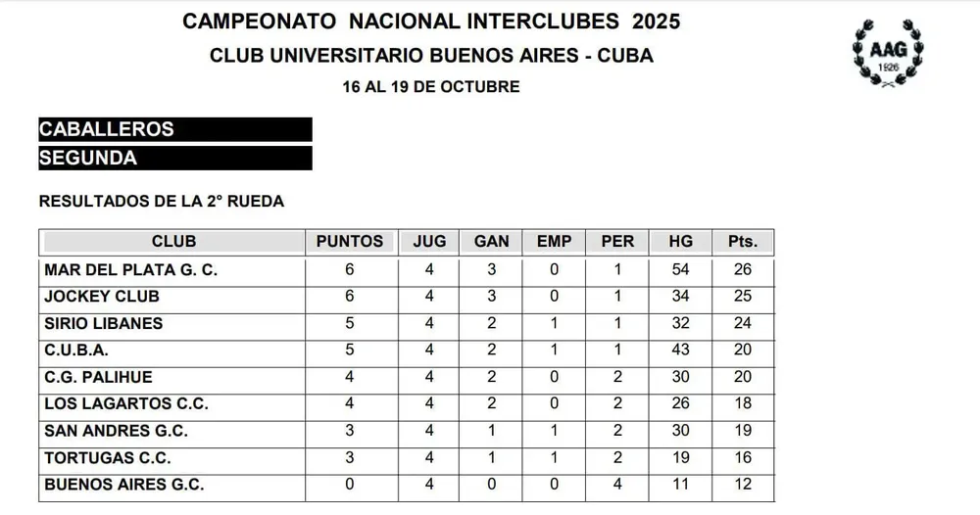
Task: Click the PER column header
Action: [x=617, y=242]
